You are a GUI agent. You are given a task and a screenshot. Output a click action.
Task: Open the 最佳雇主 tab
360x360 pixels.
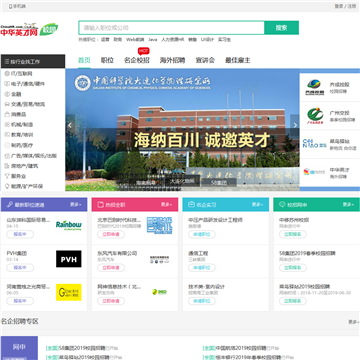click(x=238, y=60)
